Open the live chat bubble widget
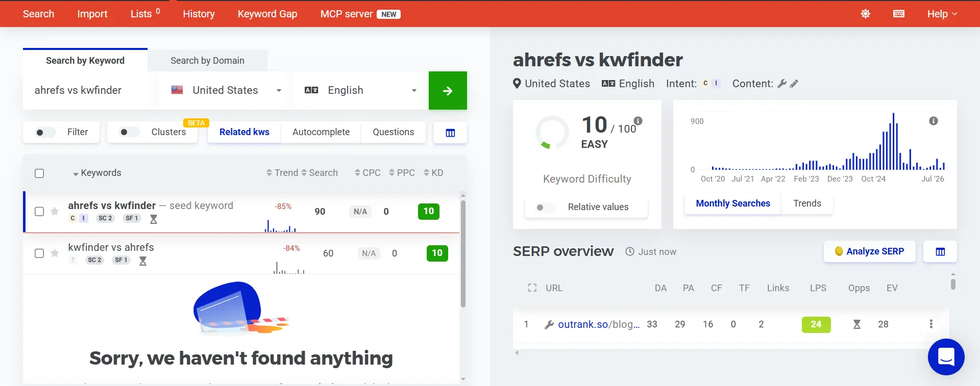The image size is (980, 386). click(946, 357)
